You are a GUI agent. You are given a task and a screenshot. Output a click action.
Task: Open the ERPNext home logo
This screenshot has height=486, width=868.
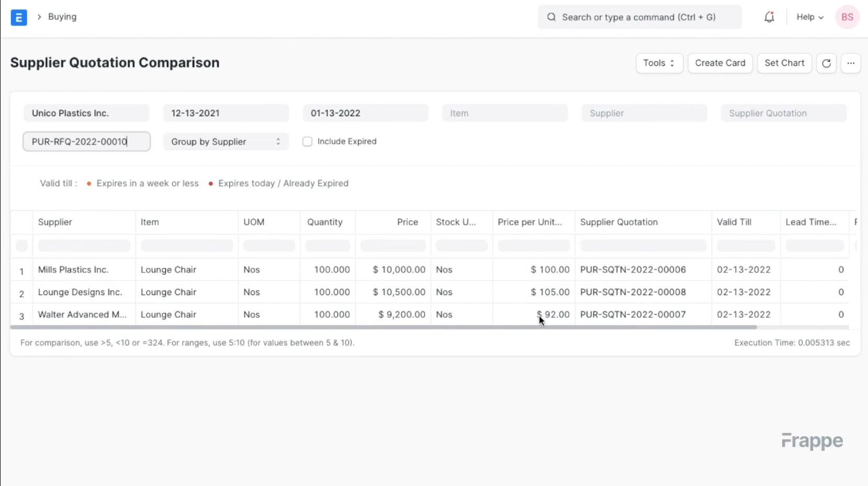tap(19, 17)
